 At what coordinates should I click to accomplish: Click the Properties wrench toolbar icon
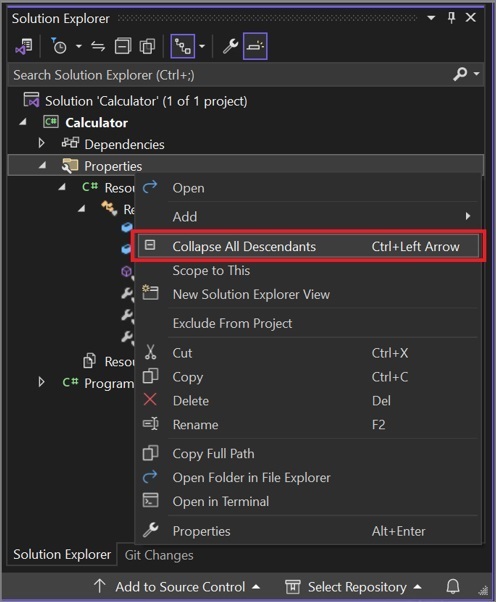click(x=231, y=47)
